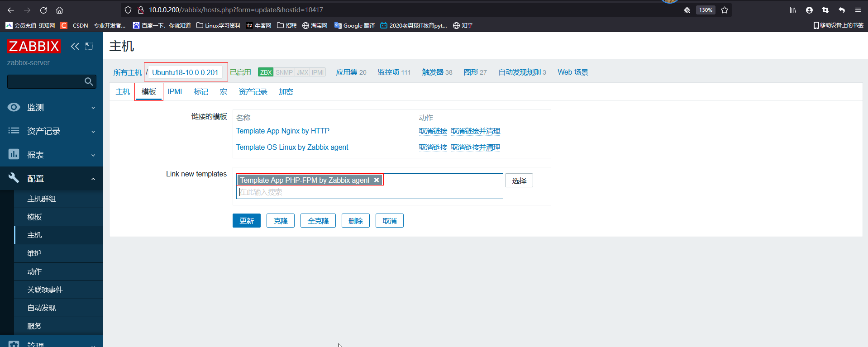This screenshot has height=347, width=868.
Task: Click 取消 cancel button
Action: (390, 221)
